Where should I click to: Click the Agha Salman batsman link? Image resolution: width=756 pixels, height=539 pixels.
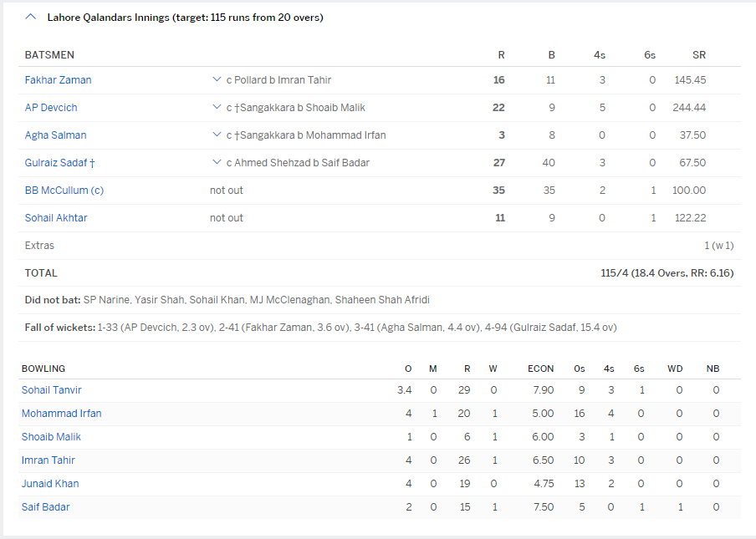[x=55, y=135]
